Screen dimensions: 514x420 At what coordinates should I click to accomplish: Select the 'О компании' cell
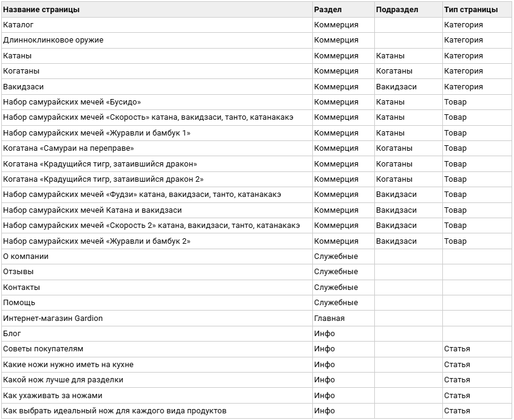157,256
